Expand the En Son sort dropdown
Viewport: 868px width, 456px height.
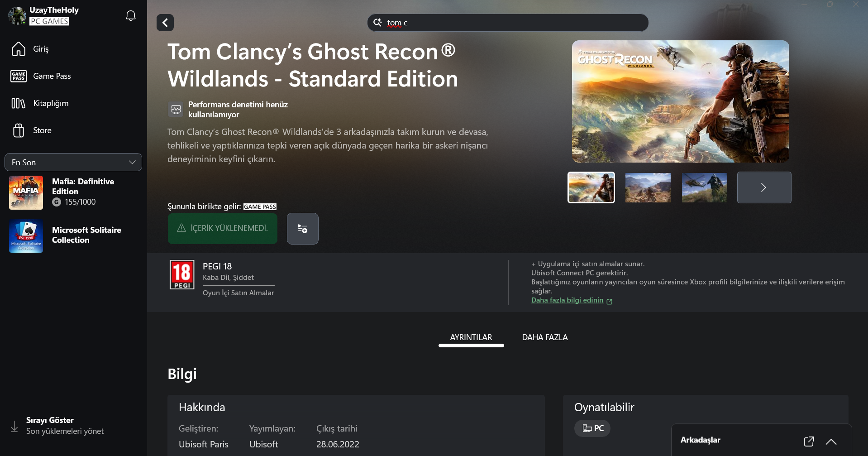pos(73,162)
